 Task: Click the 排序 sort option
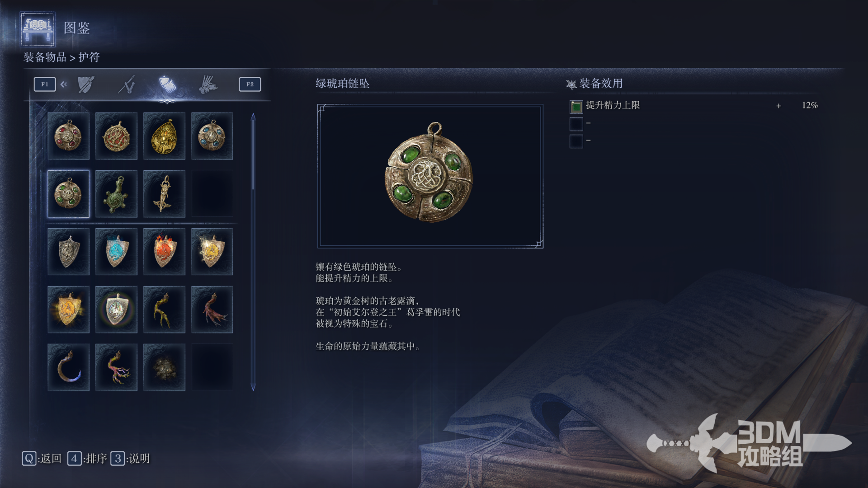coord(88,459)
